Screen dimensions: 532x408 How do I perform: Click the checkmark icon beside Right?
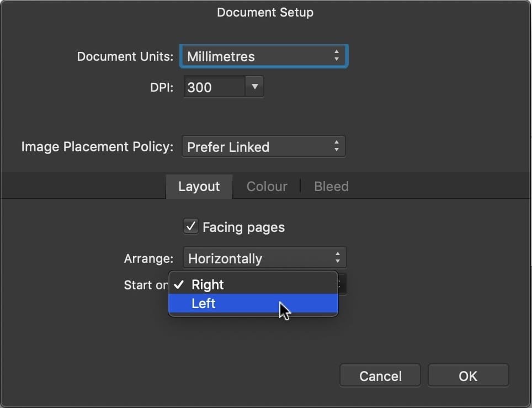[179, 284]
